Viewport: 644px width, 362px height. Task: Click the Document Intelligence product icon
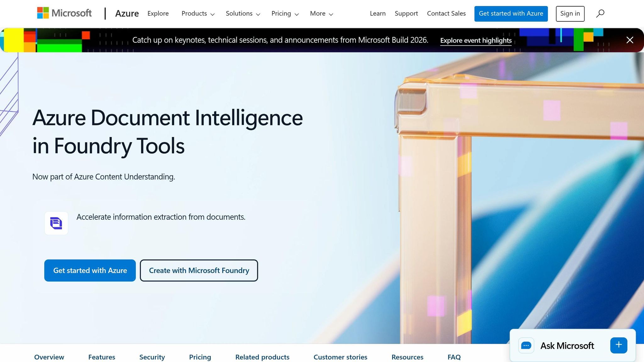click(56, 223)
